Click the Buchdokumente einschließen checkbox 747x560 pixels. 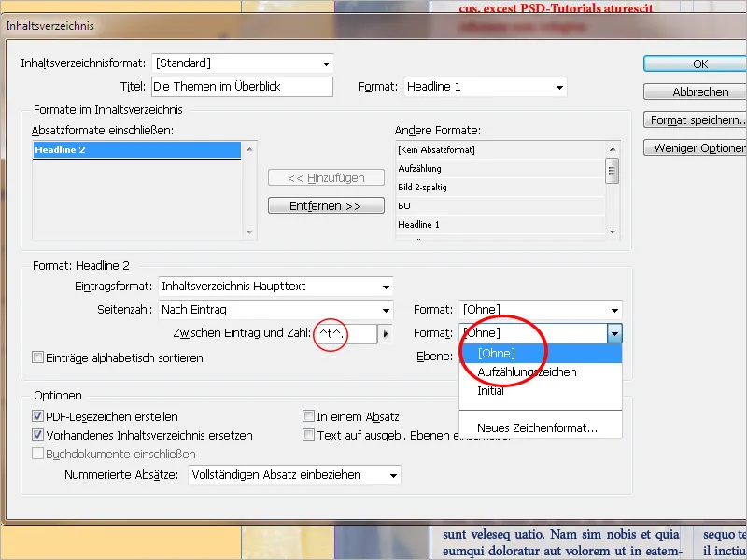point(37,454)
